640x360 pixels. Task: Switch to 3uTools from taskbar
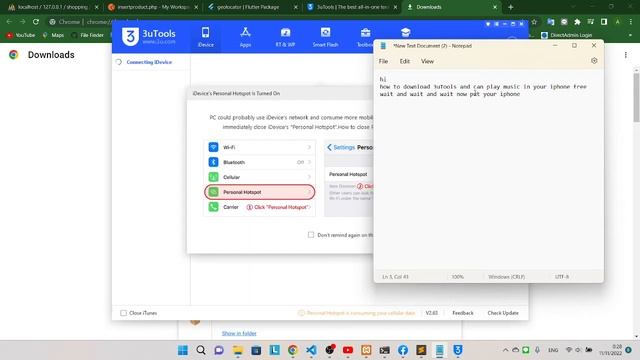tap(458, 350)
